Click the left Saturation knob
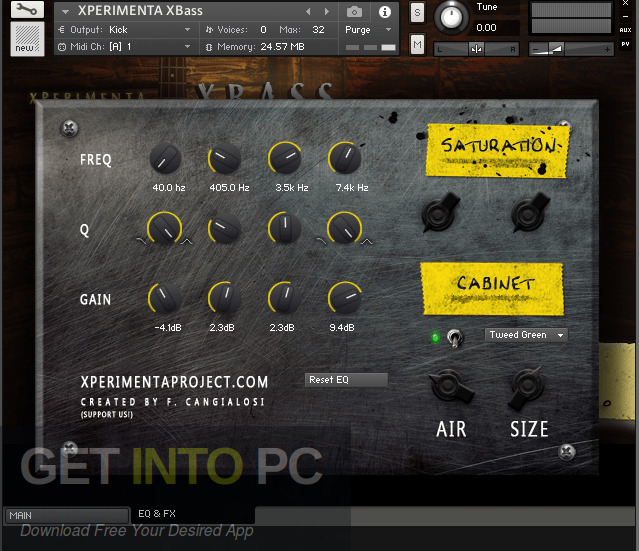This screenshot has height=551, width=639. click(x=439, y=212)
